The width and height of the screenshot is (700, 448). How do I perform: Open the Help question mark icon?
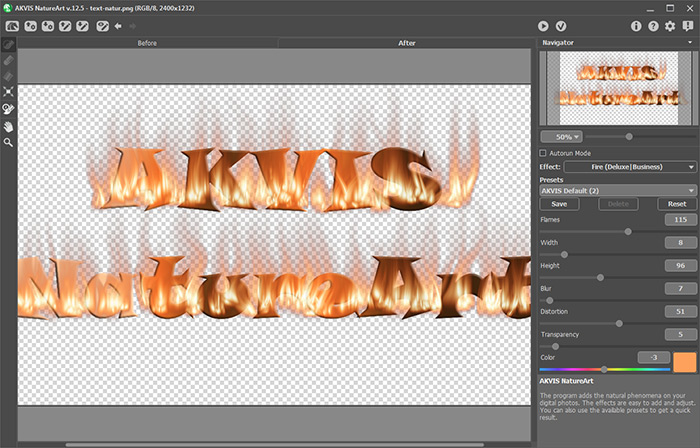[x=653, y=26]
